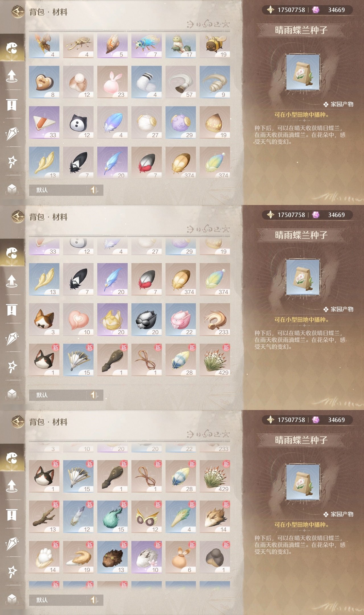Select the owl-eye mask material with count 12
This screenshot has height=615, width=364.
coord(146,517)
